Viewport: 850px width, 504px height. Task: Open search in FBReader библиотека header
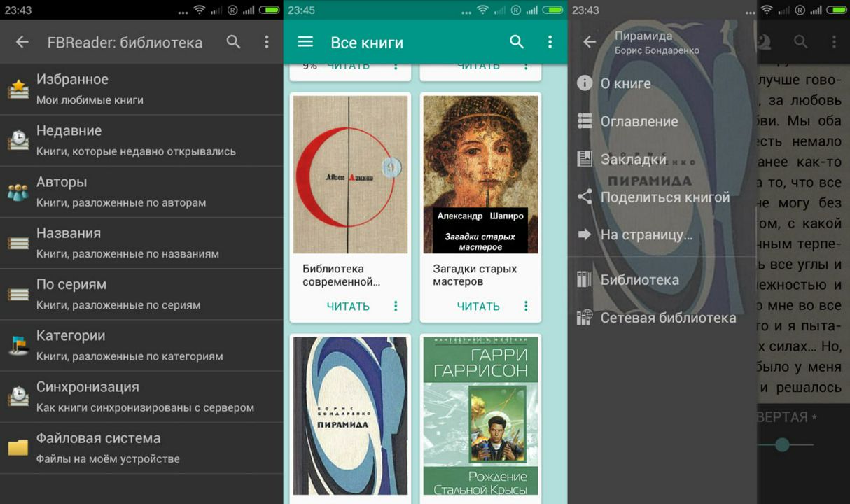click(x=233, y=42)
